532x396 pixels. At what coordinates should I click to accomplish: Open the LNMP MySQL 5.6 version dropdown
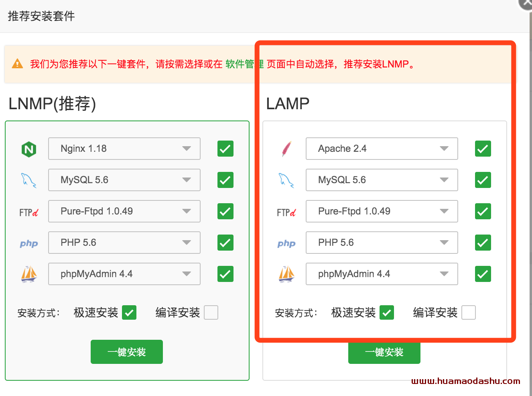124,180
